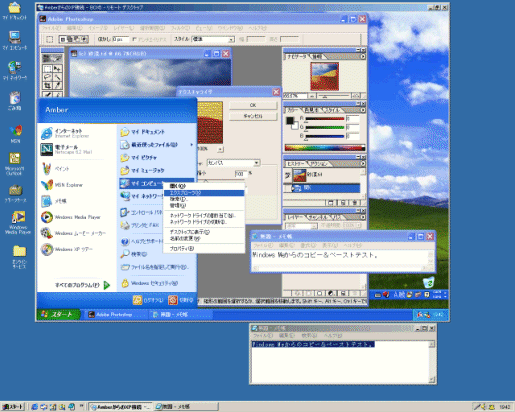Open the Recycle Bin on XP desktop
The width and height of the screenshot is (515, 412).
pyautogui.click(x=429, y=282)
